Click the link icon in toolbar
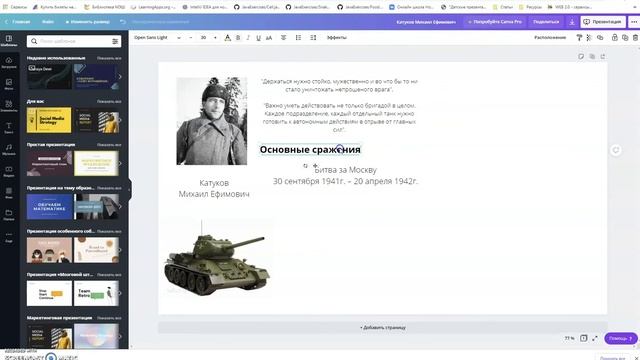The height and width of the screenshot is (360, 640). click(600, 38)
